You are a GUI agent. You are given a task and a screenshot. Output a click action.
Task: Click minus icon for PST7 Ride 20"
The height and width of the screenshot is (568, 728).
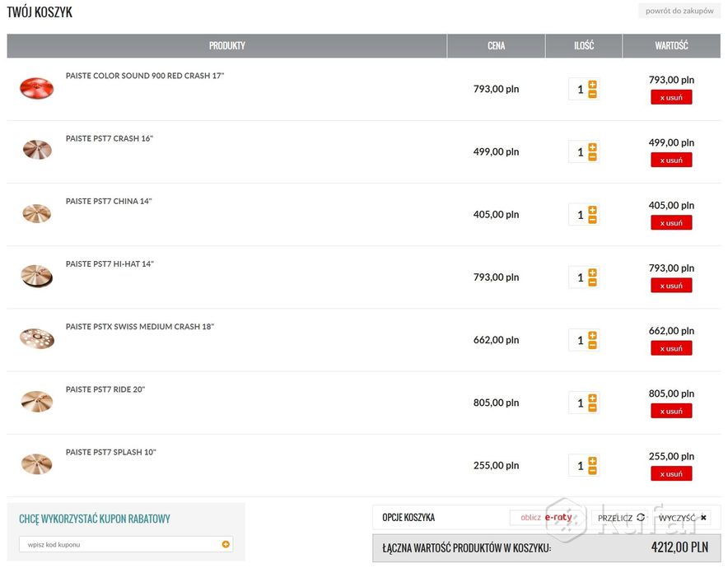point(592,407)
